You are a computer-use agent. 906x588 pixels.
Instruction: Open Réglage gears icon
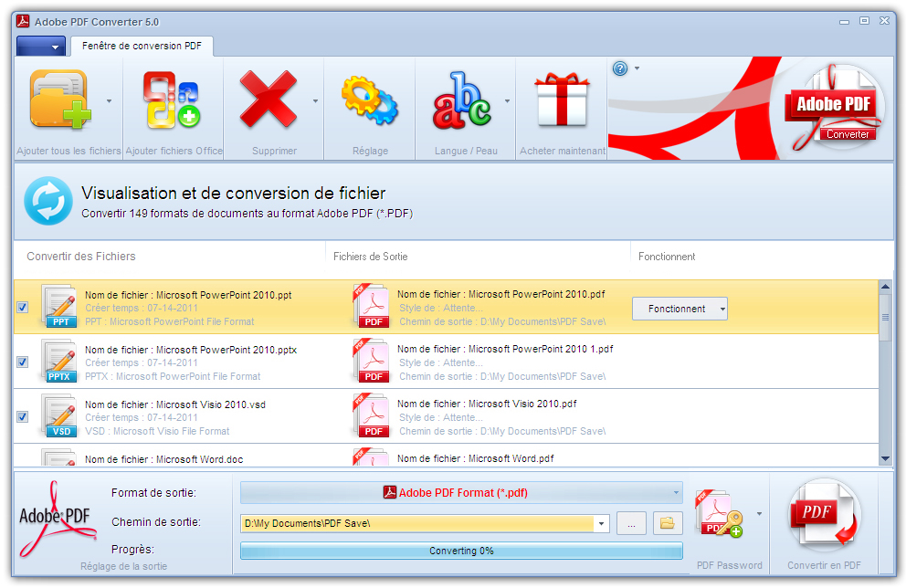click(370, 100)
